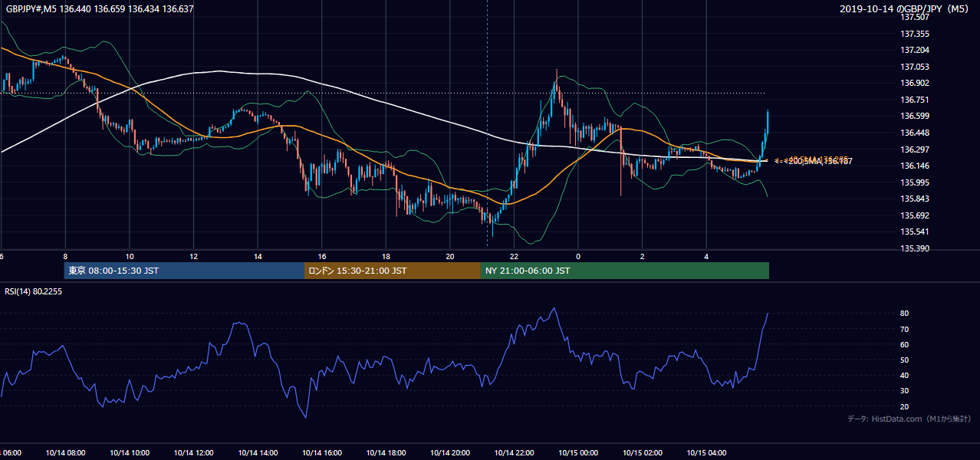Click hour tick 0 below the price chart
This screenshot has height=460, width=980.
click(578, 256)
